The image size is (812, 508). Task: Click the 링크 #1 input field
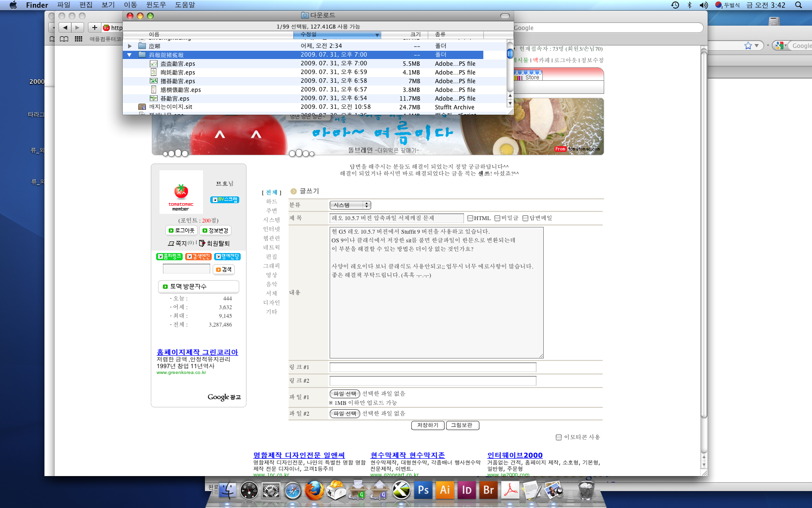click(x=433, y=367)
